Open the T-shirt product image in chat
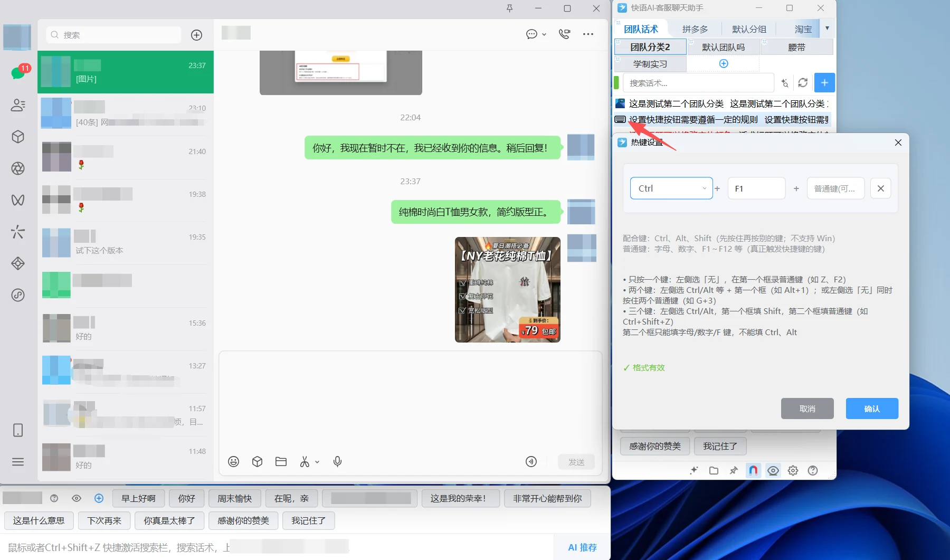950x560 pixels. pos(508,290)
